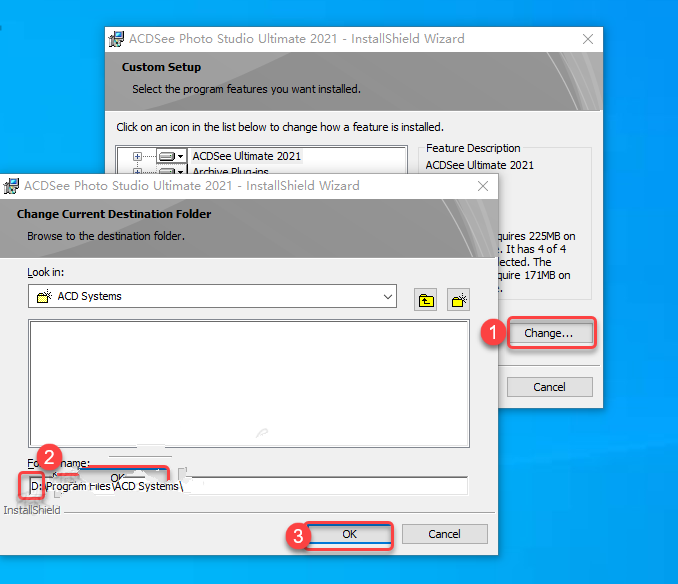This screenshot has height=584, width=678.
Task: Click the Create New Folder icon
Action: tap(458, 300)
